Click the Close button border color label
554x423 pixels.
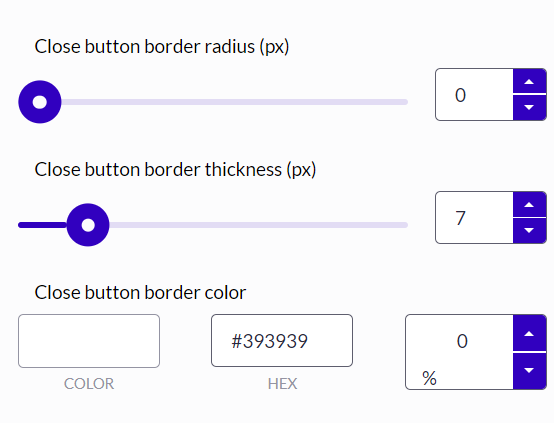(140, 293)
